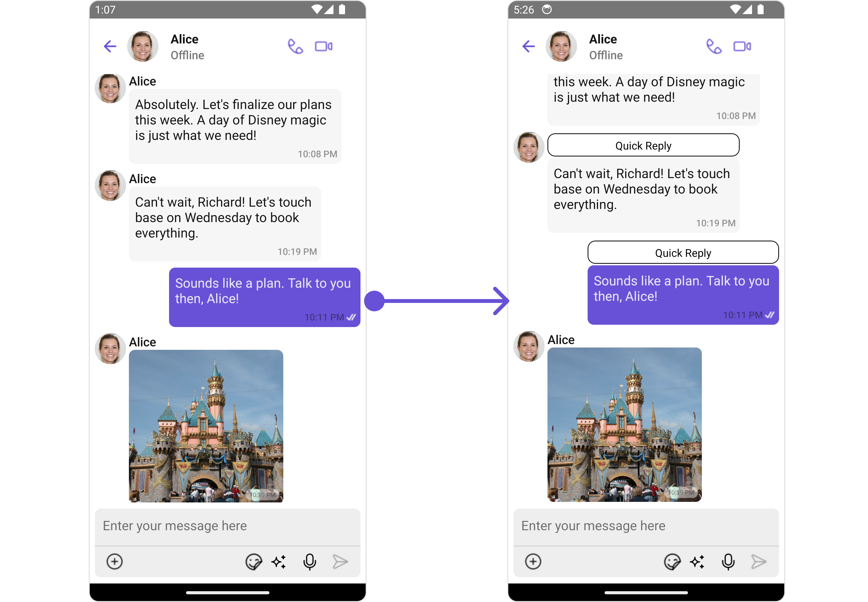Click message input field in right phone
Viewport: 868px width, 602px height.
coord(646,526)
